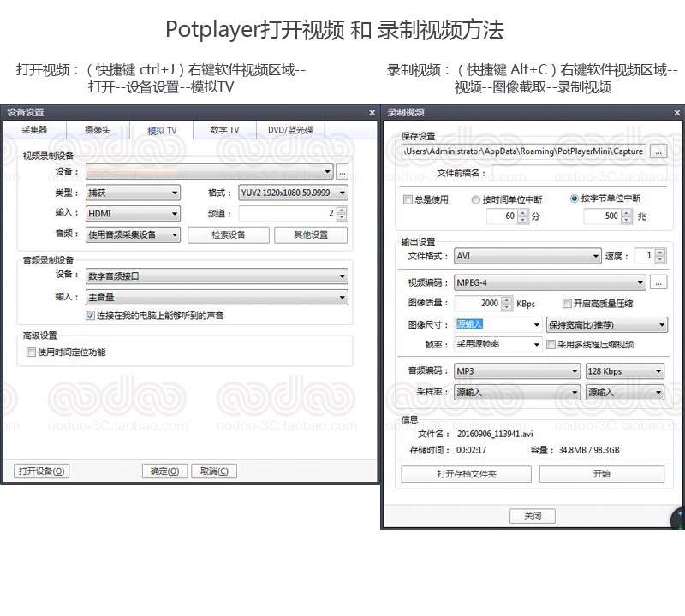Screen dimensions: 685x616
Task: Toggle 连接在我的电脑上能够听到的声音 checkbox
Action: tap(91, 315)
